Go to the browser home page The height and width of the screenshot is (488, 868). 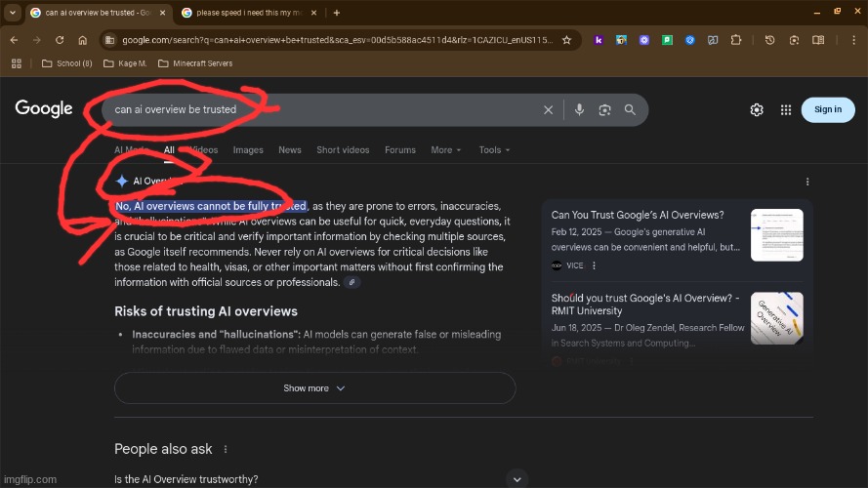click(x=82, y=40)
